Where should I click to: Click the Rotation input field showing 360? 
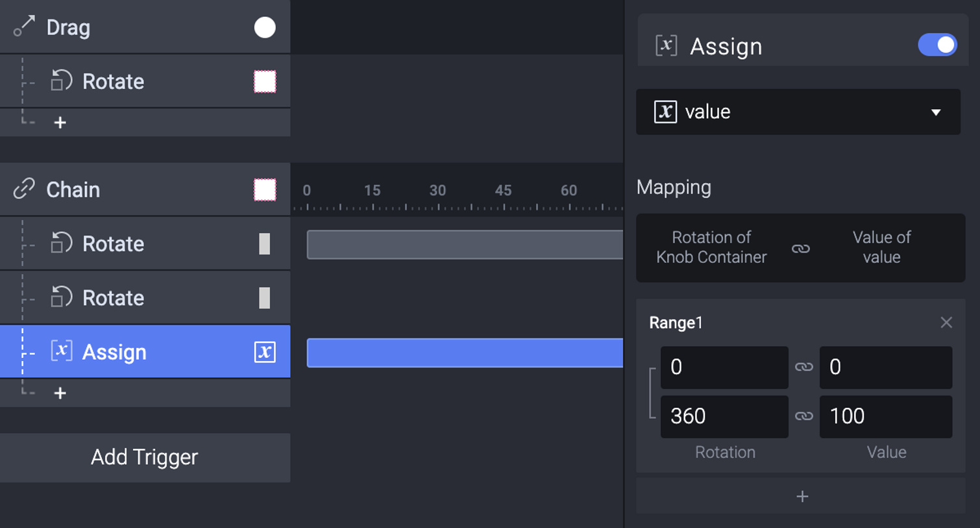point(724,416)
